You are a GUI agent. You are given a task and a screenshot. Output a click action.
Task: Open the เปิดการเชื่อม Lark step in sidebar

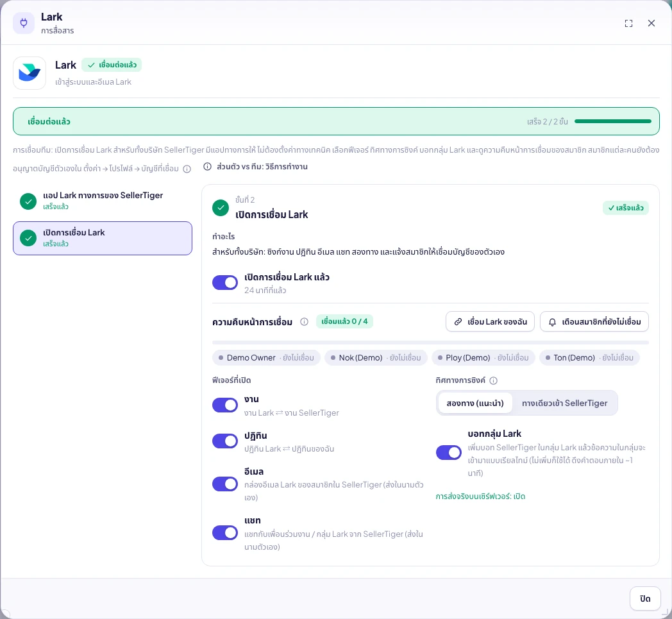point(103,239)
